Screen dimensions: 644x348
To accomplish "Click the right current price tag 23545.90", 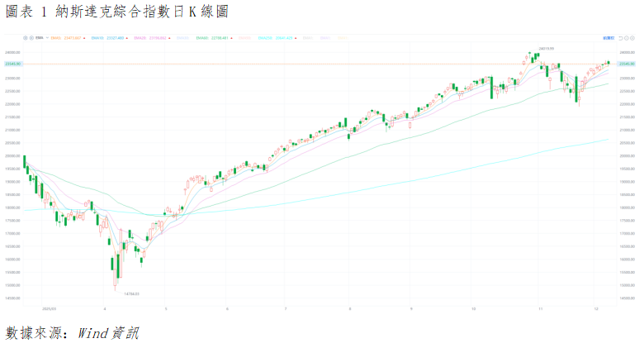I will coord(625,64).
